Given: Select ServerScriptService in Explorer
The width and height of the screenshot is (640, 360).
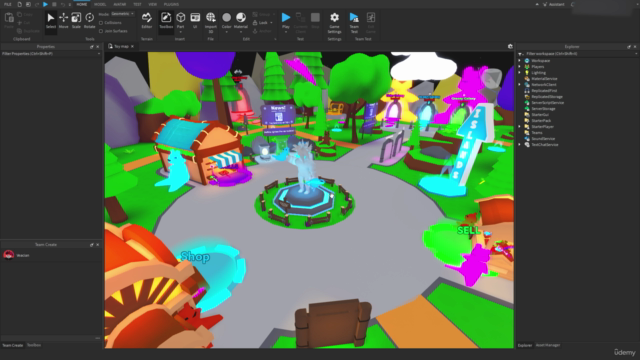Looking at the screenshot, I should [x=548, y=103].
